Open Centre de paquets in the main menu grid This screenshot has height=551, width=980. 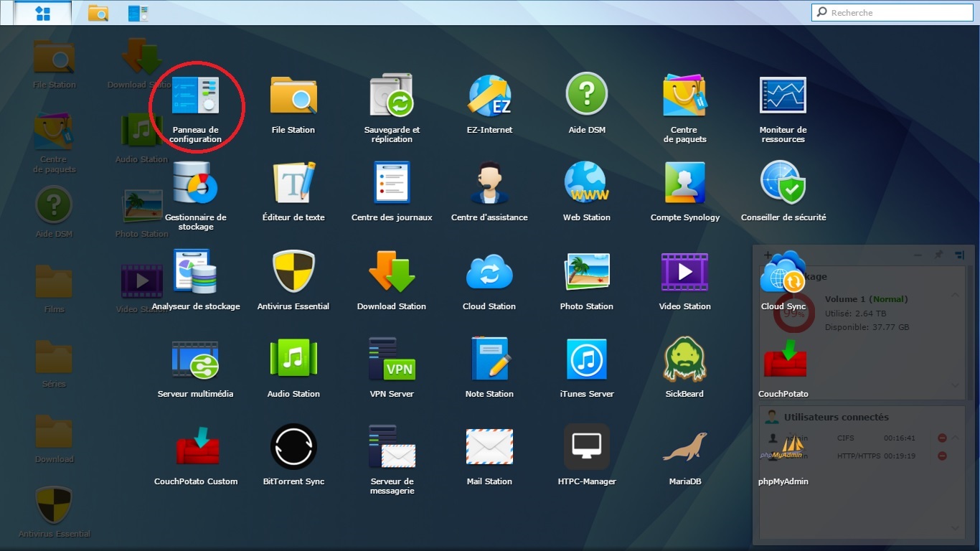click(x=685, y=97)
